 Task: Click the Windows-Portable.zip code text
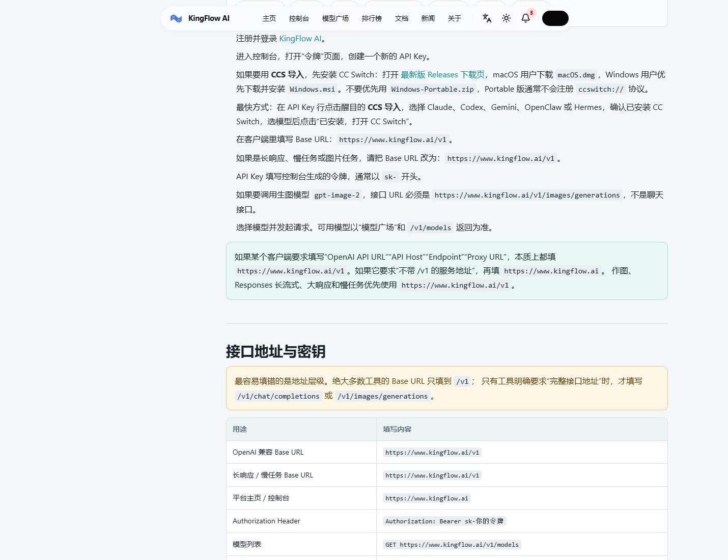432,89
